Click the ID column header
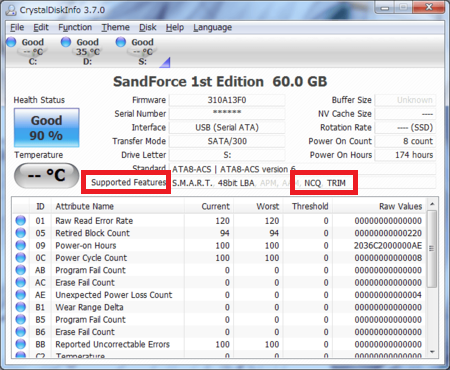The image size is (450, 370). (x=40, y=206)
